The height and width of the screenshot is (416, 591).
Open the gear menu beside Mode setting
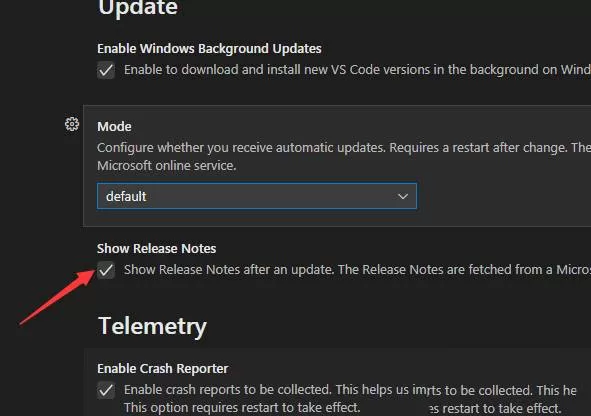coord(72,124)
